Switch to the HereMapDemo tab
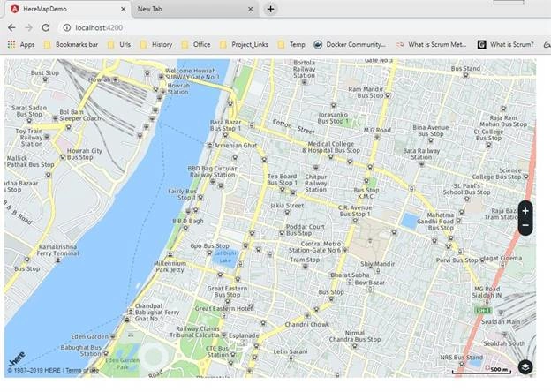 67,9
